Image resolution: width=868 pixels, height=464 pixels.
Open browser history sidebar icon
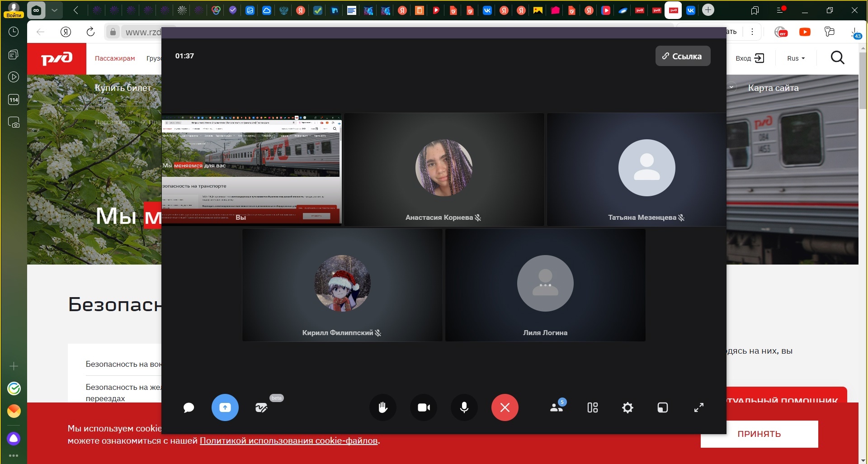(x=14, y=32)
